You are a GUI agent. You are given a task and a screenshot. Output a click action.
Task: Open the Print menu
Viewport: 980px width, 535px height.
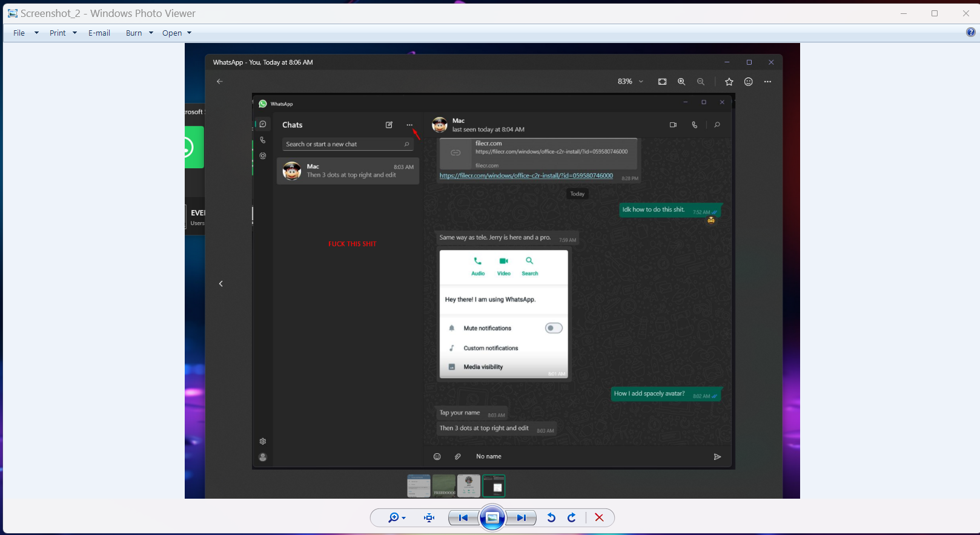(x=58, y=33)
